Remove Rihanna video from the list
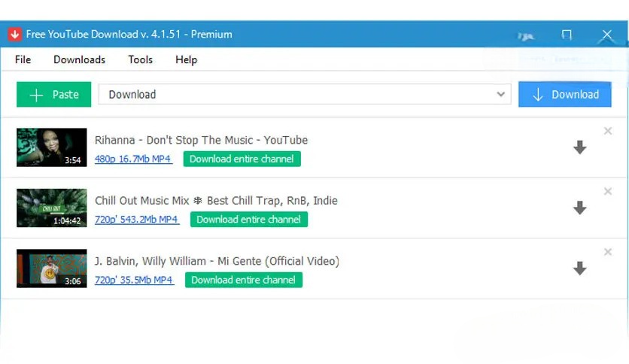The height and width of the screenshot is (364, 629). (608, 131)
